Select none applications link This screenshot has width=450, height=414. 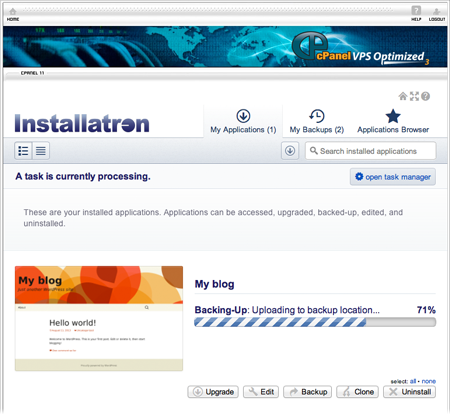pos(429,381)
